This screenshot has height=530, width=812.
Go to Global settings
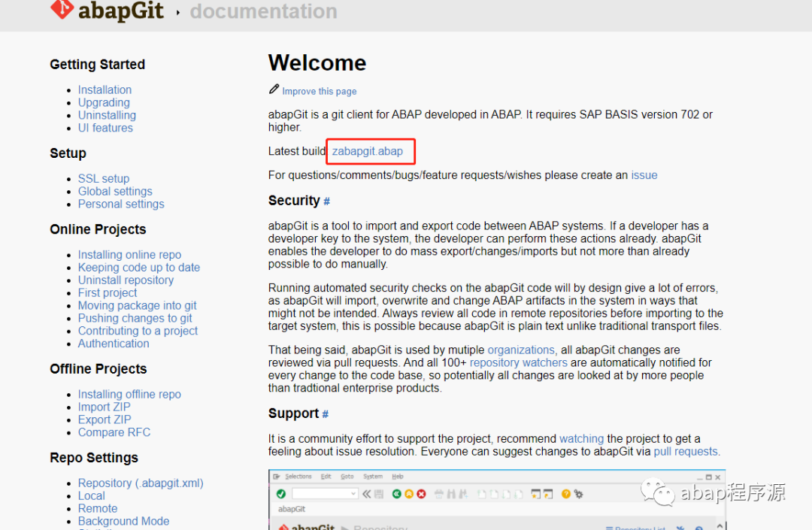point(115,191)
